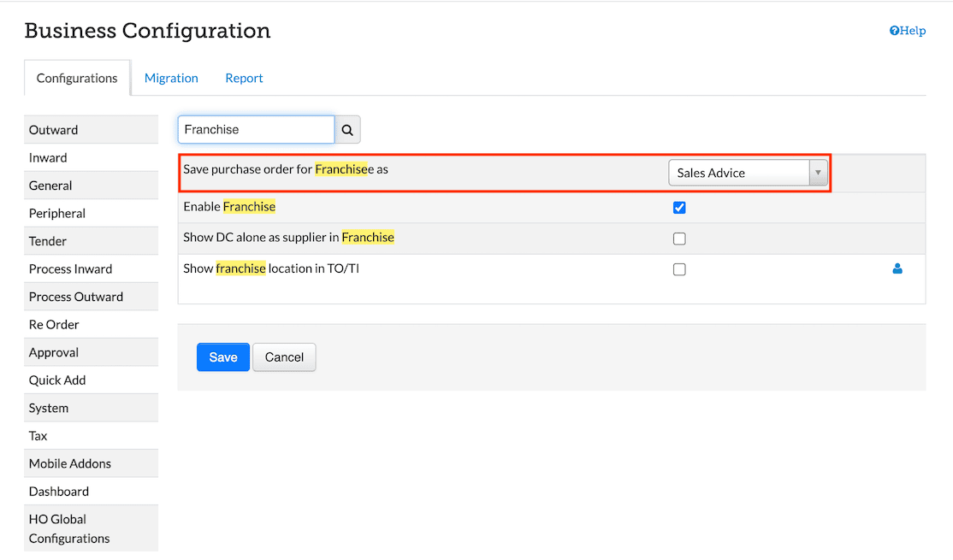Select Inward in the sidebar

pos(48,158)
